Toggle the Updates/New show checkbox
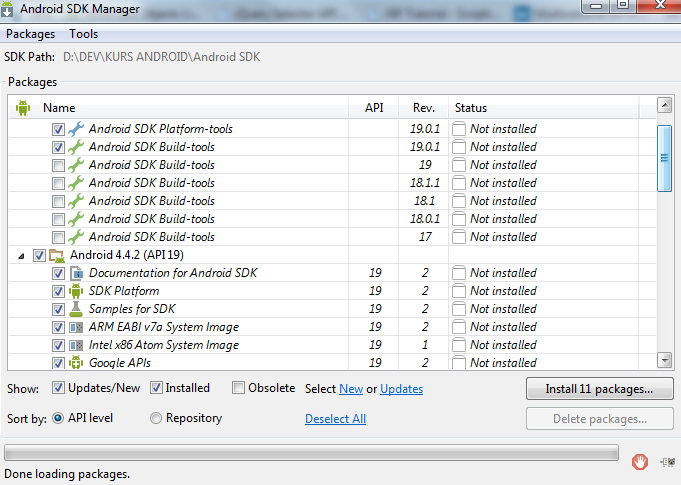681x485 pixels. (58, 388)
